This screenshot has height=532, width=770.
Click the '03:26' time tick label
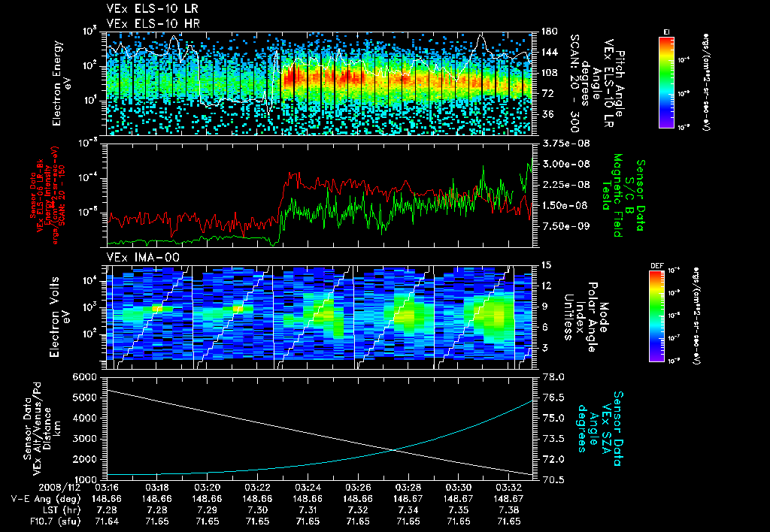[x=358, y=488]
